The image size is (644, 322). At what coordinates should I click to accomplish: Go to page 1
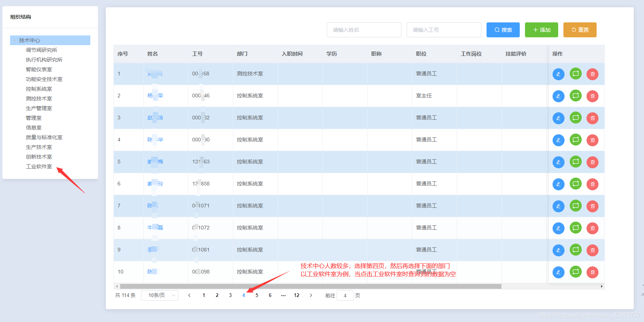click(204, 296)
